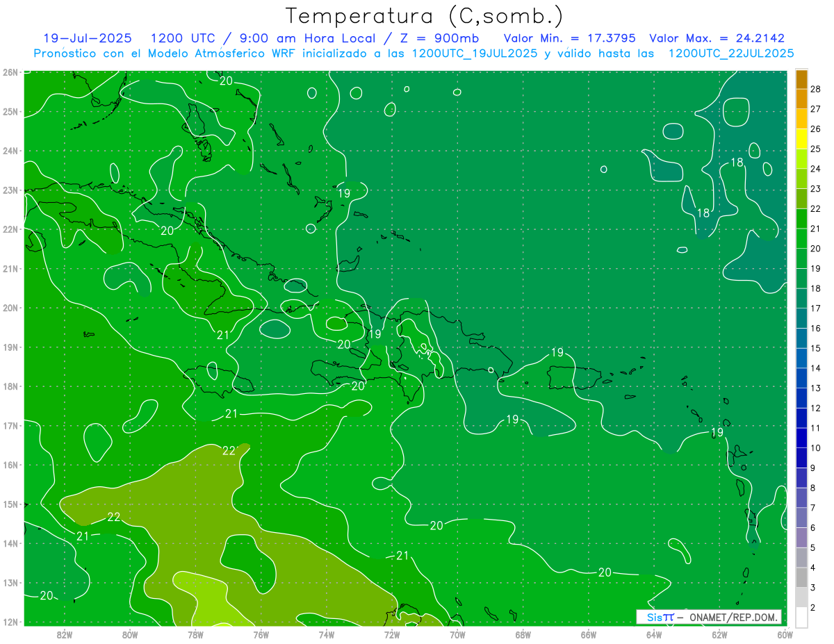Click the colorbar legend value '25'

[816, 149]
